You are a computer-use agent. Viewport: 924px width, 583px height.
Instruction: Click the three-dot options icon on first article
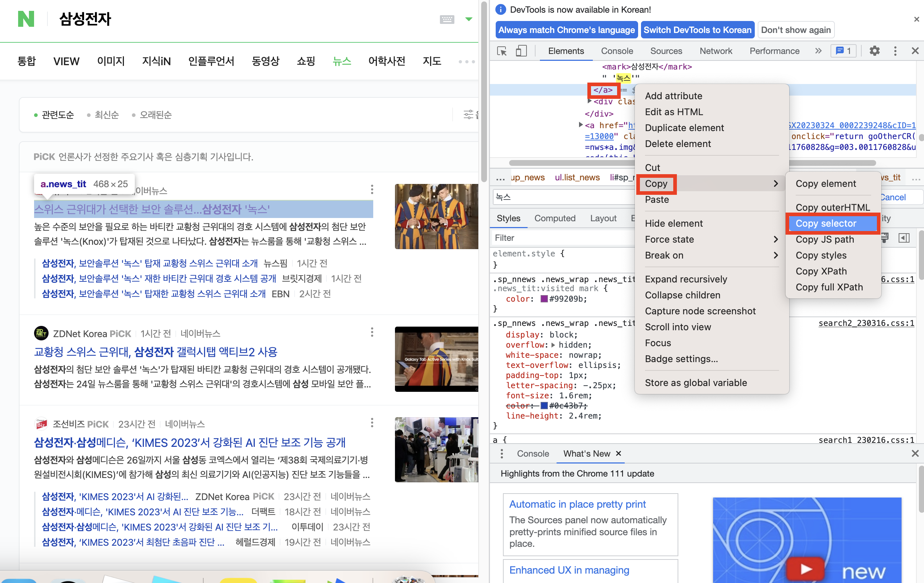[x=371, y=189]
